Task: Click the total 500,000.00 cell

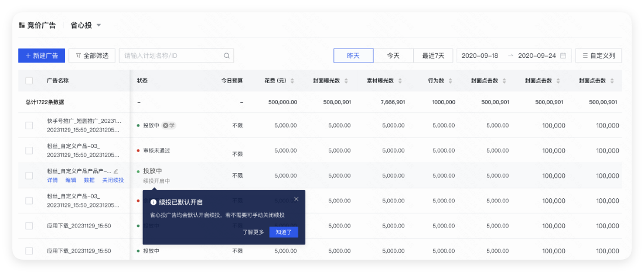Action: 282,102
